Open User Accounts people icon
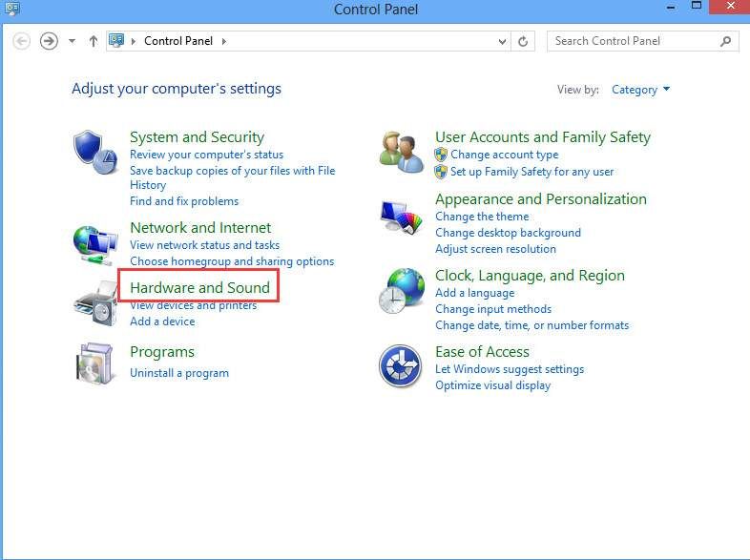This screenshot has width=750, height=560. (x=402, y=152)
